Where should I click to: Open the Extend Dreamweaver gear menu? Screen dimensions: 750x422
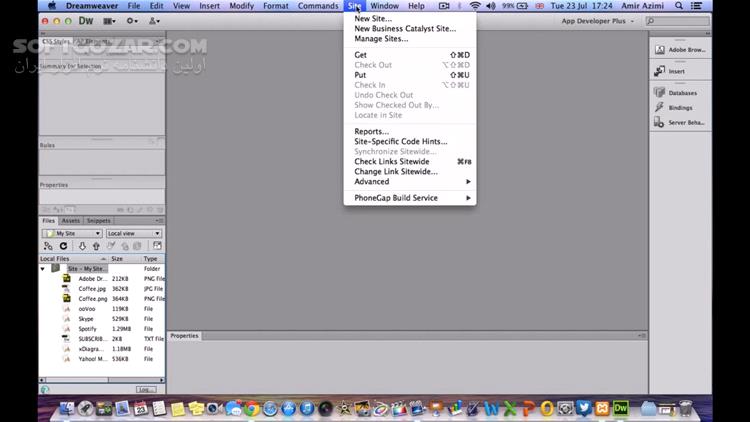(x=132, y=21)
